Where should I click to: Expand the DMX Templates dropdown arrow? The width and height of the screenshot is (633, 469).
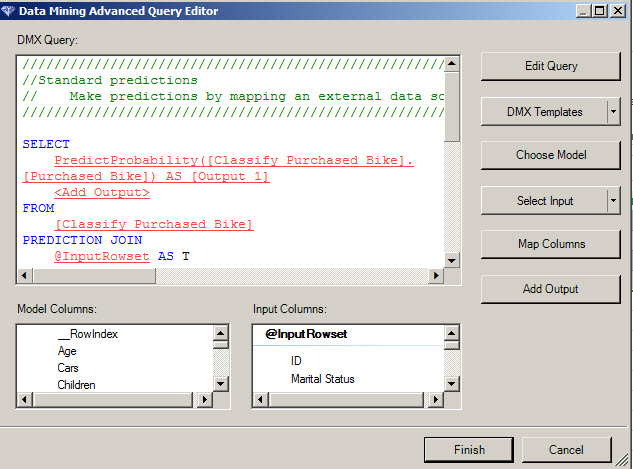coord(614,112)
